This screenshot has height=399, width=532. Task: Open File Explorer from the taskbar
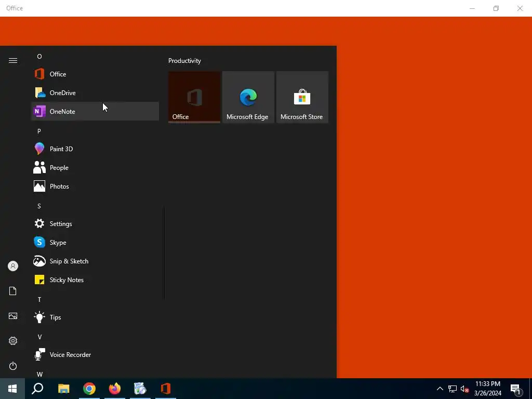63,389
